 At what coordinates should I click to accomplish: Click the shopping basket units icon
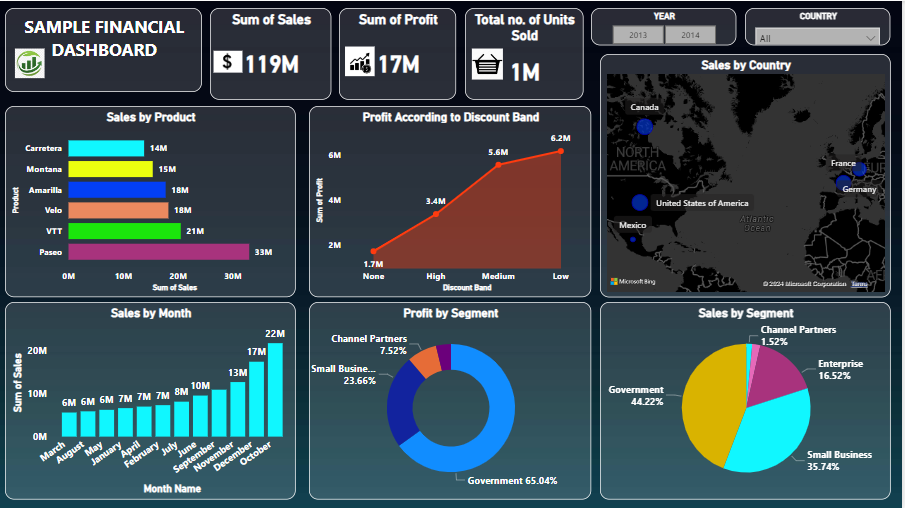[486, 66]
